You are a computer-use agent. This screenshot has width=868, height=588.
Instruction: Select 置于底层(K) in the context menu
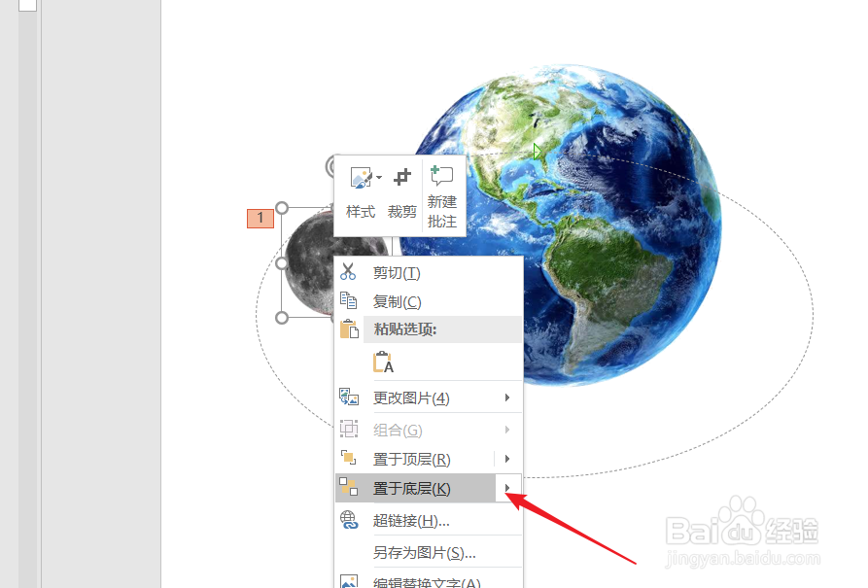[415, 488]
